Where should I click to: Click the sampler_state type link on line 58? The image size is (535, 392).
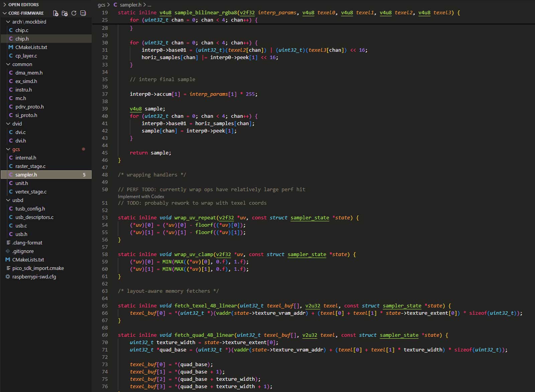tap(307, 254)
